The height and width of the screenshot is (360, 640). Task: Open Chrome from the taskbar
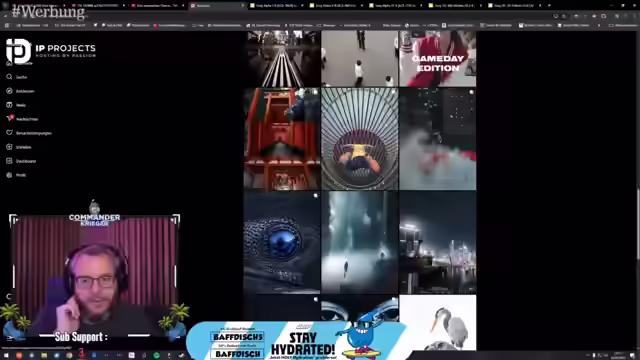[69, 356]
